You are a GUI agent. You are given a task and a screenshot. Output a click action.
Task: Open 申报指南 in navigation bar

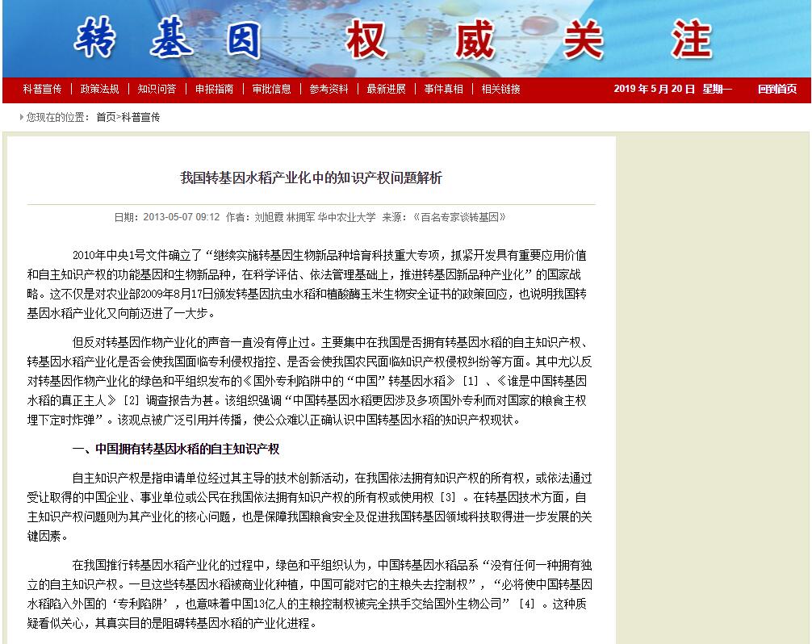tap(215, 89)
